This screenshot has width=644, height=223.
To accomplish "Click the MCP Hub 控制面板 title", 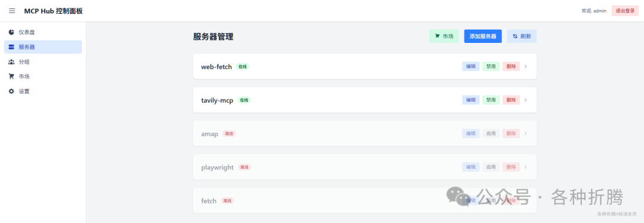I will [54, 11].
